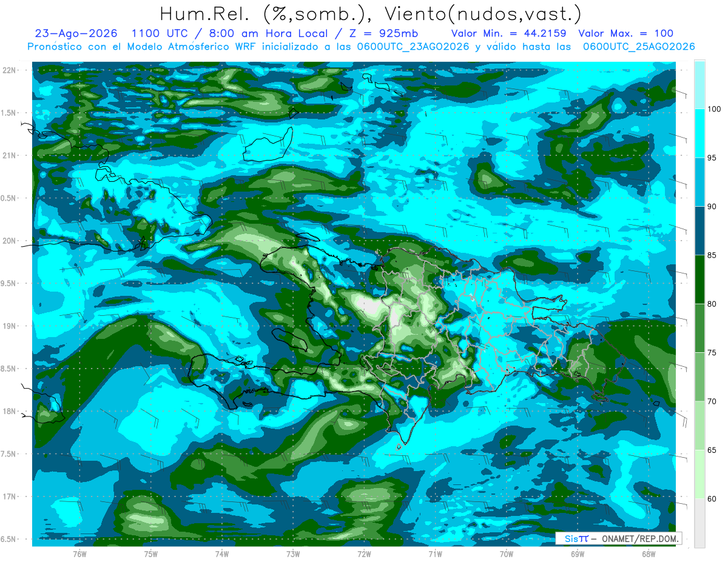The height and width of the screenshot is (562, 728).
Task: Click the '70W' longitude label
Action: (507, 554)
